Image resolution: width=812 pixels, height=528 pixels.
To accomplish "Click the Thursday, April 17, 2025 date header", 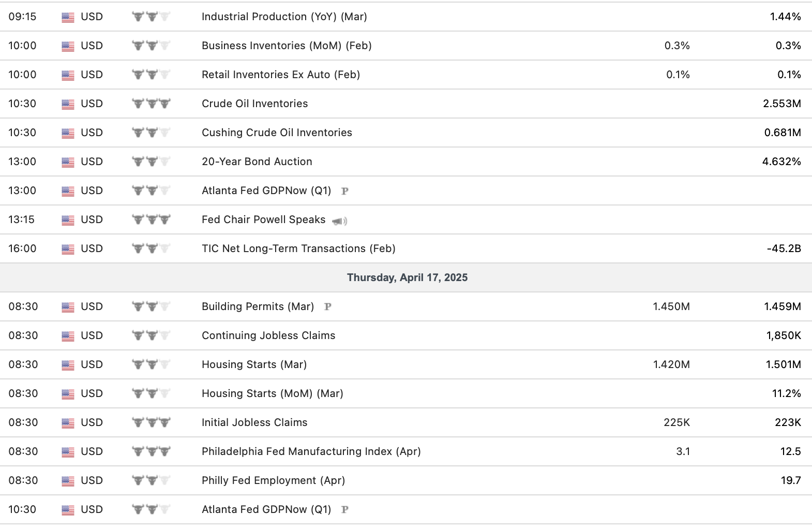I will tap(407, 277).
